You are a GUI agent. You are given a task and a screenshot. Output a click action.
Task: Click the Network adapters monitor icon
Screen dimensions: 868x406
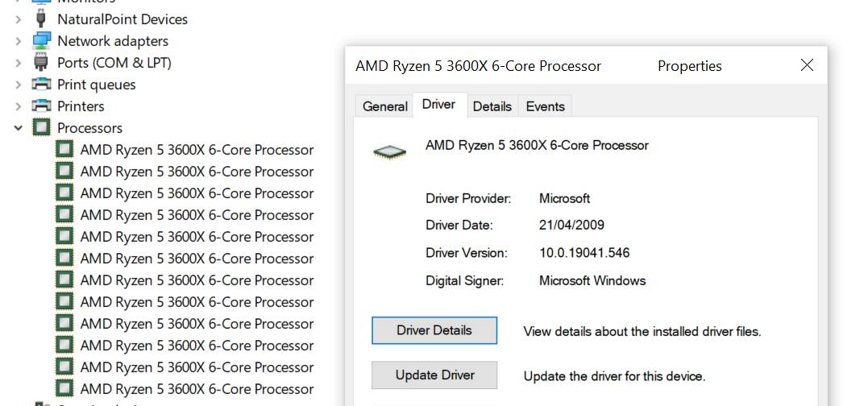point(42,41)
